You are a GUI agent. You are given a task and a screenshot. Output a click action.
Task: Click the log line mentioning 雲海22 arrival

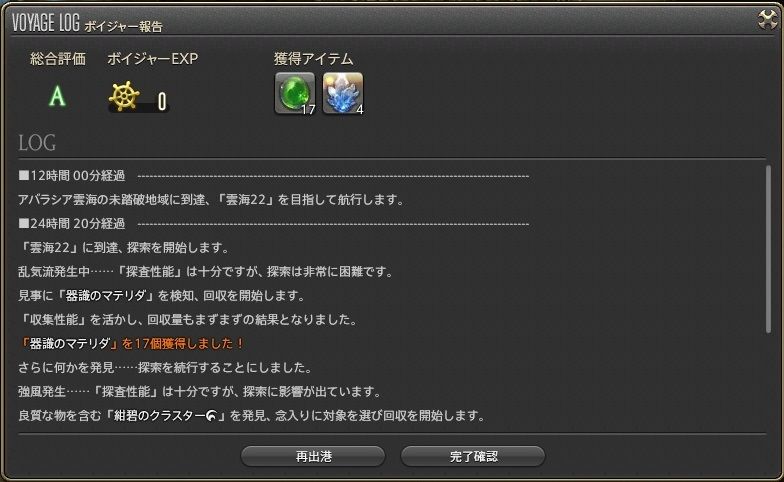[x=124, y=248]
